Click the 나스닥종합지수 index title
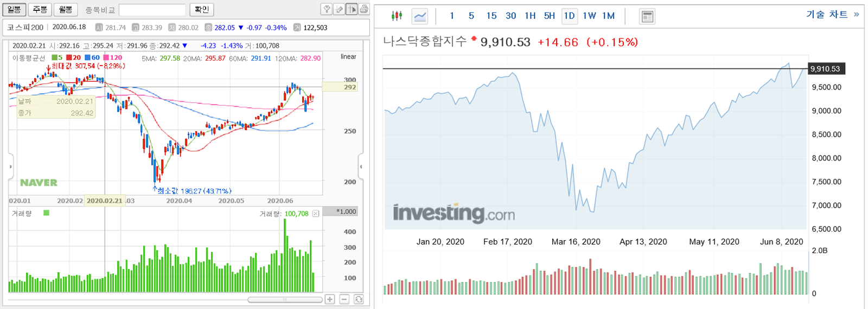Viewport: 868px width, 309px height. [425, 41]
